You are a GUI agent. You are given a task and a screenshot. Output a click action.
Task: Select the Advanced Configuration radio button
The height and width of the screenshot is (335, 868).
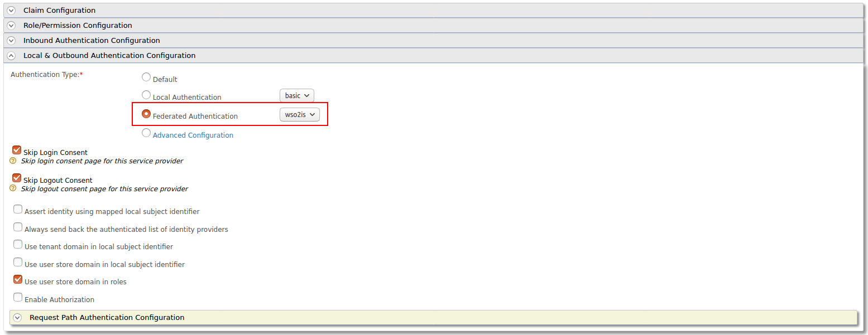146,133
